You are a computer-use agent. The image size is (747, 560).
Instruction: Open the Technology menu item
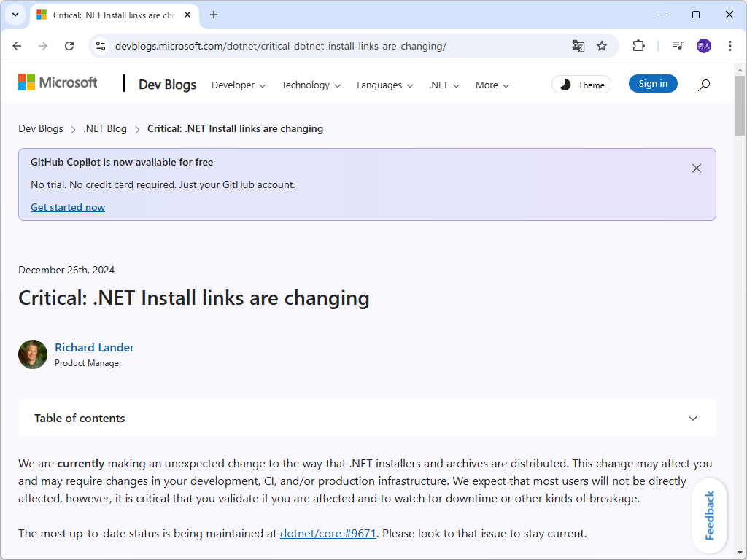311,85
